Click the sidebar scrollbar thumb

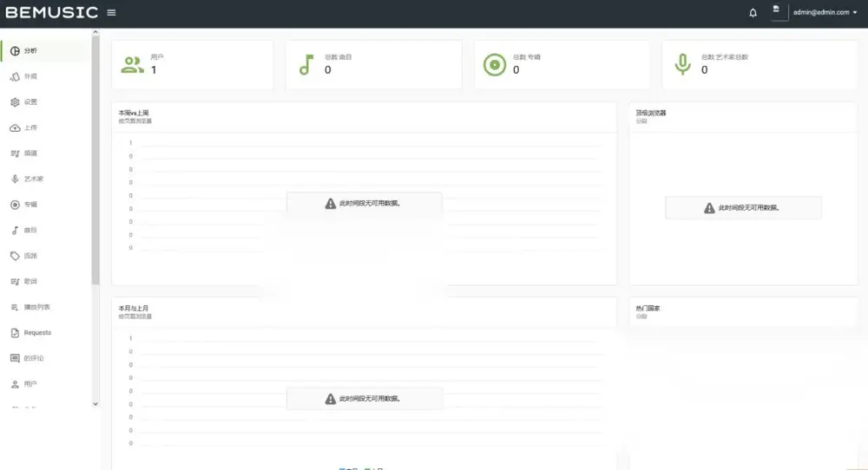point(95,160)
